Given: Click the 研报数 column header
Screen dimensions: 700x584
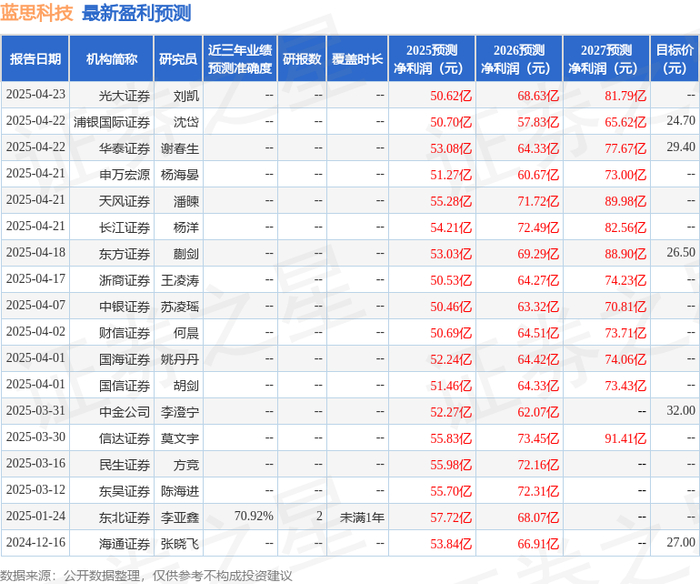Looking at the screenshot, I should coord(302,59).
